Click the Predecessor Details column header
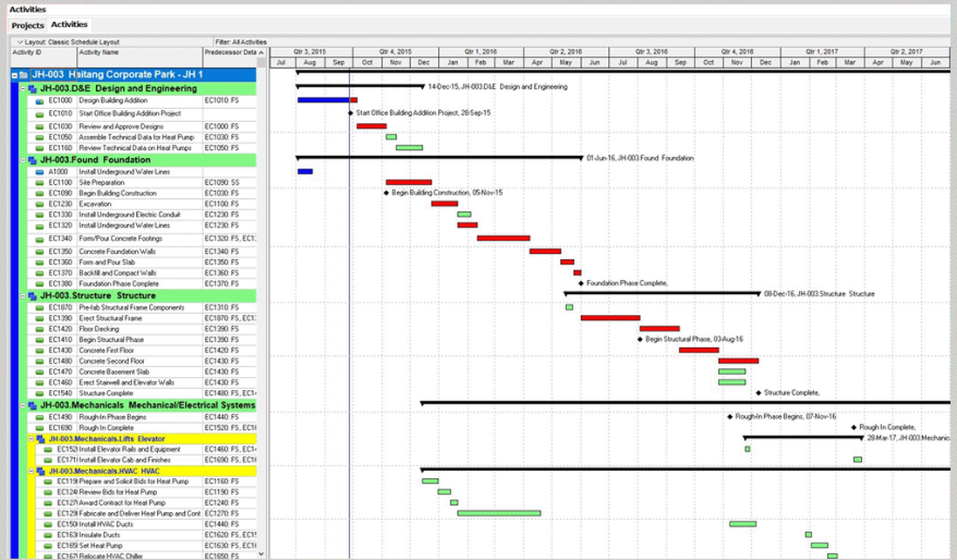 230,57
